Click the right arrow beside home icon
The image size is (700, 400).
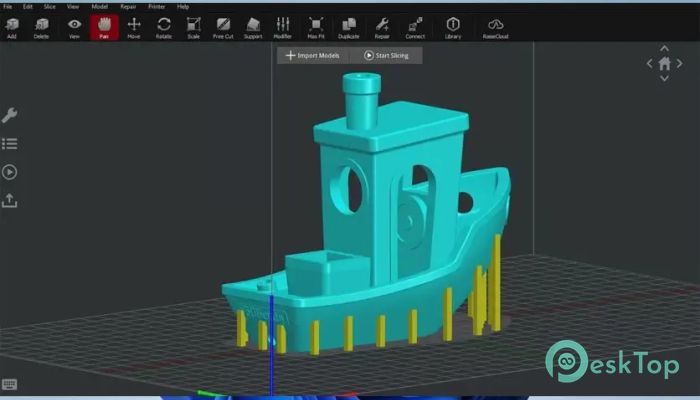679,63
